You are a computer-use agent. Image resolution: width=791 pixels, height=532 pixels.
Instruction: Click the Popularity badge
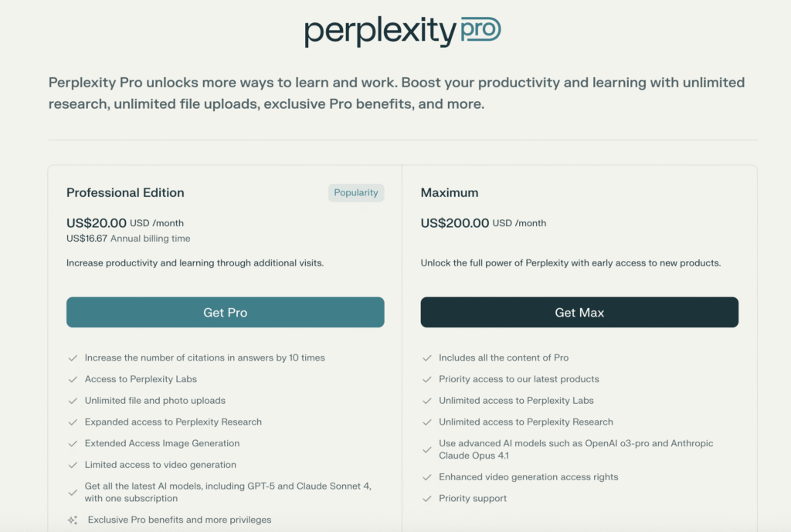pyautogui.click(x=356, y=193)
